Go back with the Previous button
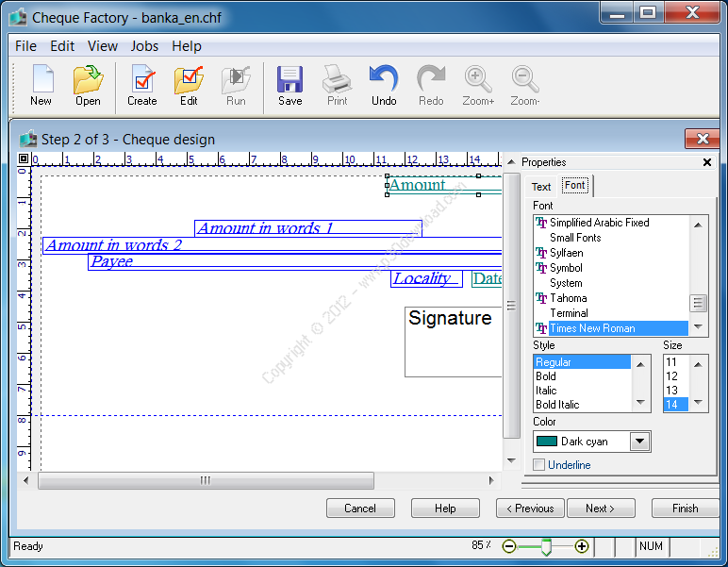This screenshot has width=728, height=567. coord(530,508)
